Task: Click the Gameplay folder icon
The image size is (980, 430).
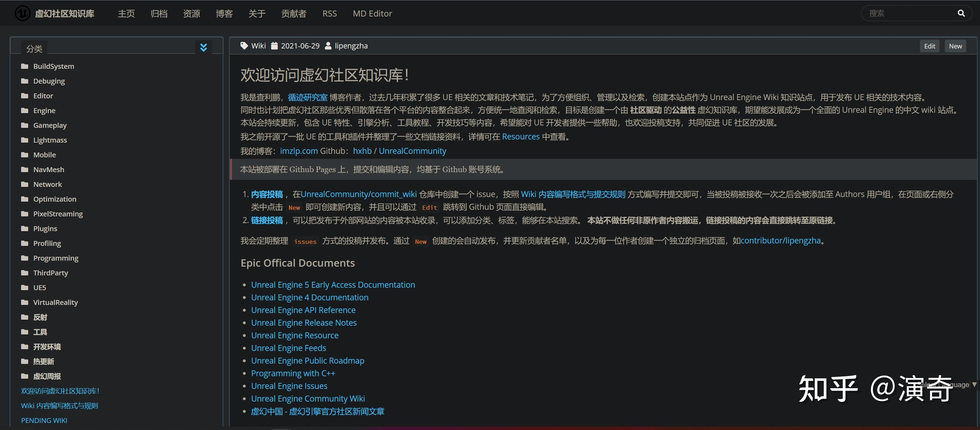Action: tap(25, 125)
